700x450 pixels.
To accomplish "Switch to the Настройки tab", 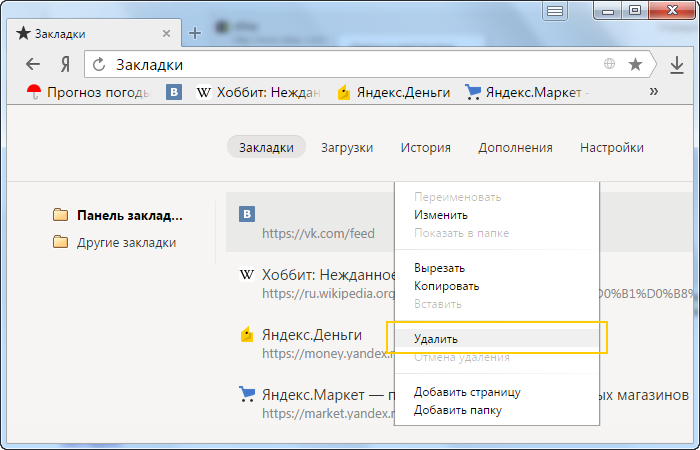I will point(612,147).
